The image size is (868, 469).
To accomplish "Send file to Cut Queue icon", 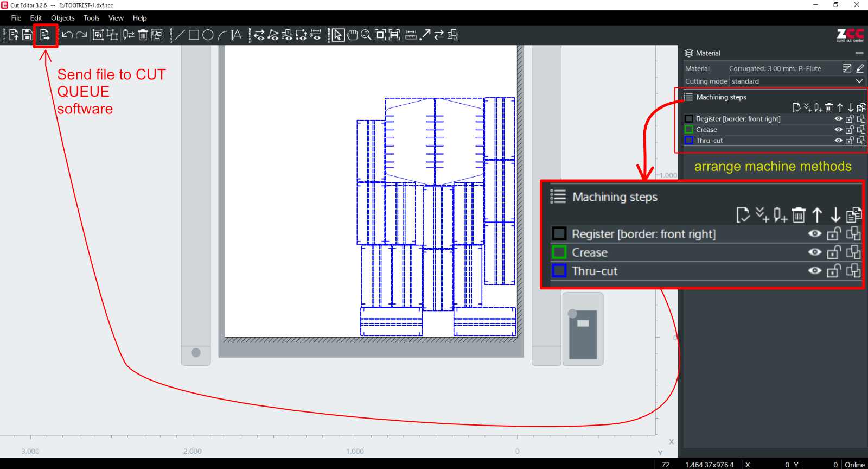I will 45,35.
